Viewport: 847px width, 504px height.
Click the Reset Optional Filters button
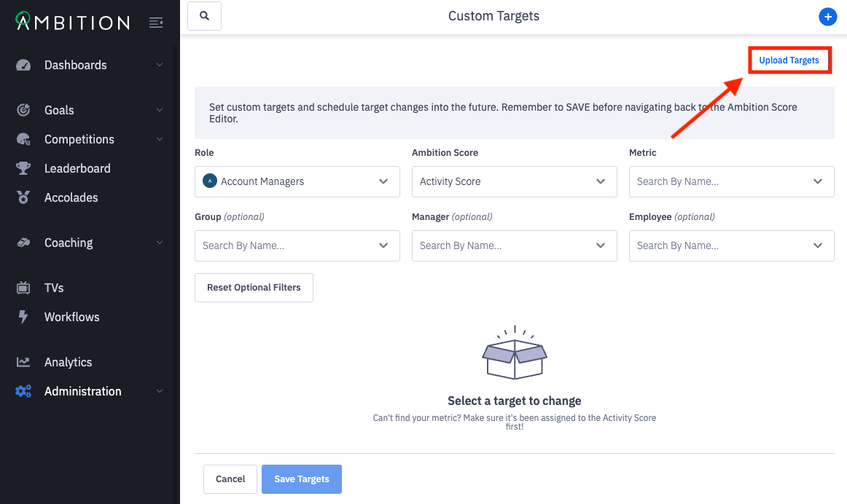tap(254, 288)
